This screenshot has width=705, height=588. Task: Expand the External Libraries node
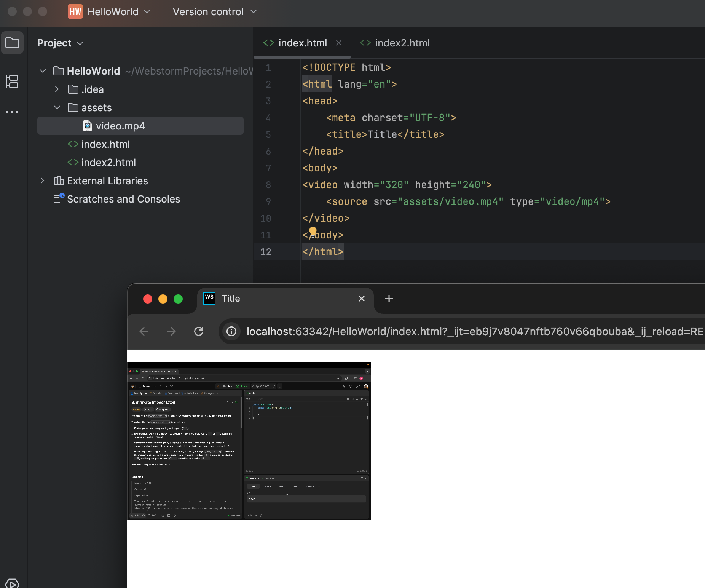point(42,181)
